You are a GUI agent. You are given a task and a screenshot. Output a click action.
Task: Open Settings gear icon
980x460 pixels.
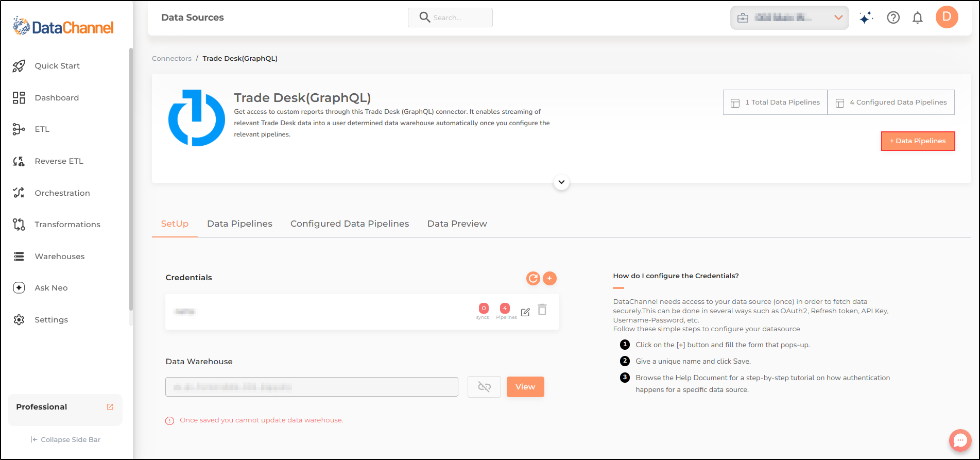19,320
